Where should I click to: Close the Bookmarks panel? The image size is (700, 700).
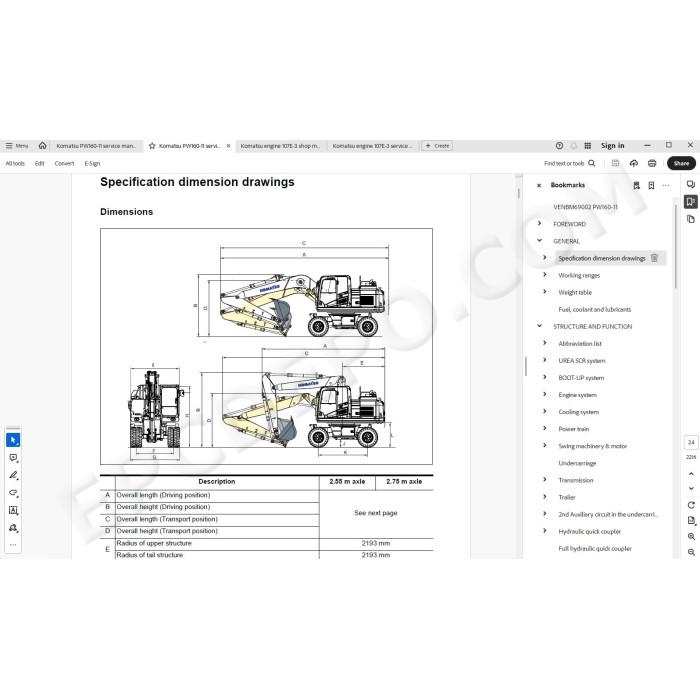tap(539, 185)
